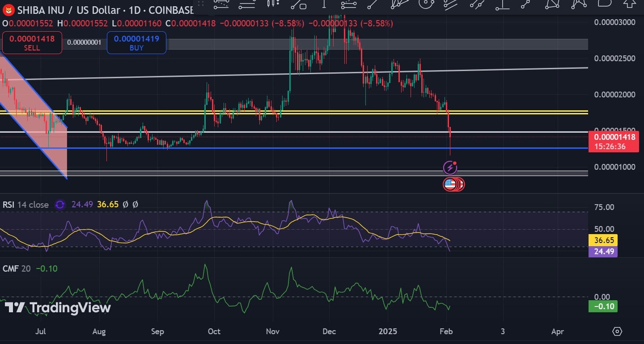Open chart settings via the gear icon

[618, 331]
